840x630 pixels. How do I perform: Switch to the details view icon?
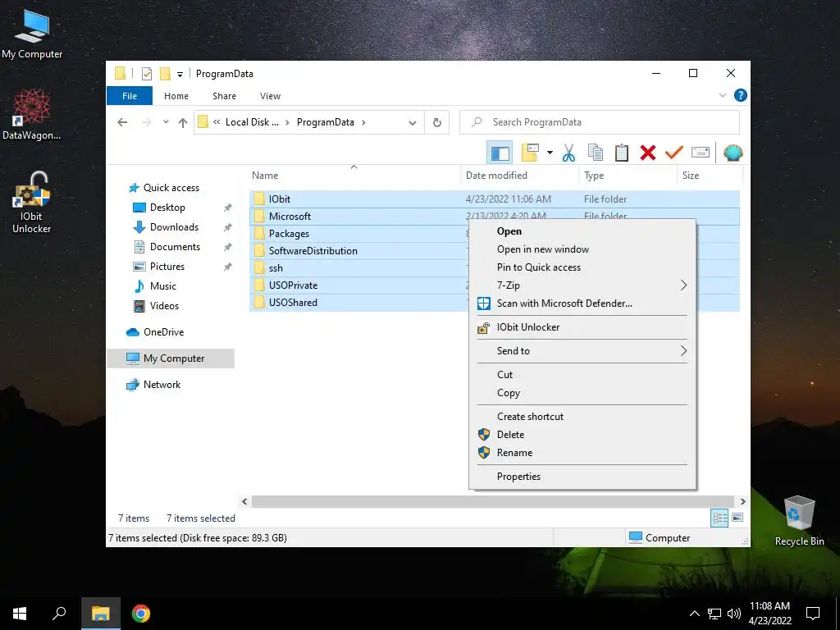tap(719, 518)
